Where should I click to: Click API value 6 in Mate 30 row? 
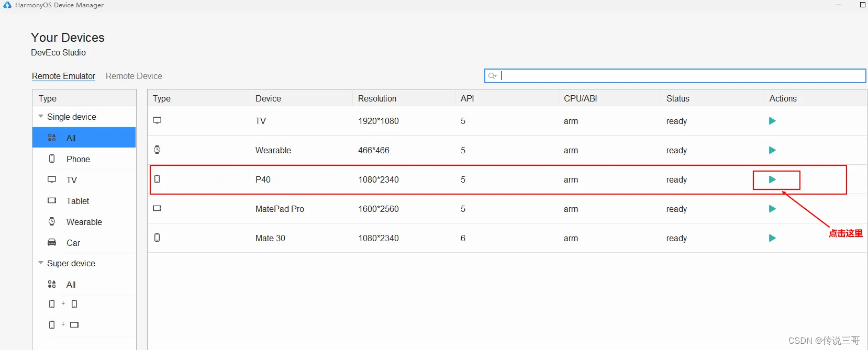point(463,238)
